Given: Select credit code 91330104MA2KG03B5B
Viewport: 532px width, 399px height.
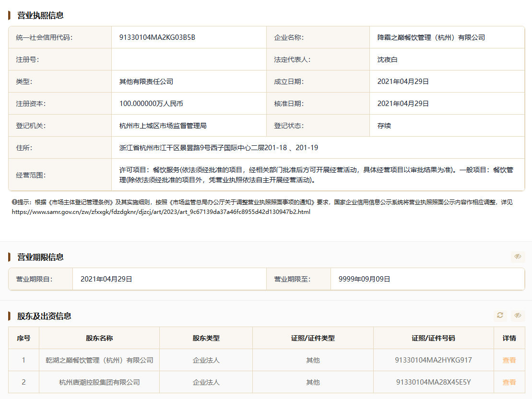Looking at the screenshot, I should 157,37.
